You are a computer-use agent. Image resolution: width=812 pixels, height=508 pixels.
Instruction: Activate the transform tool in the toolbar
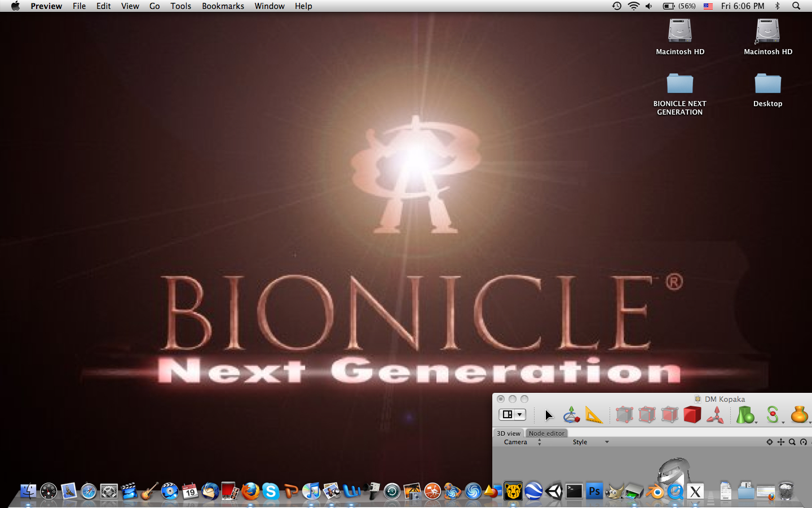[571, 414]
